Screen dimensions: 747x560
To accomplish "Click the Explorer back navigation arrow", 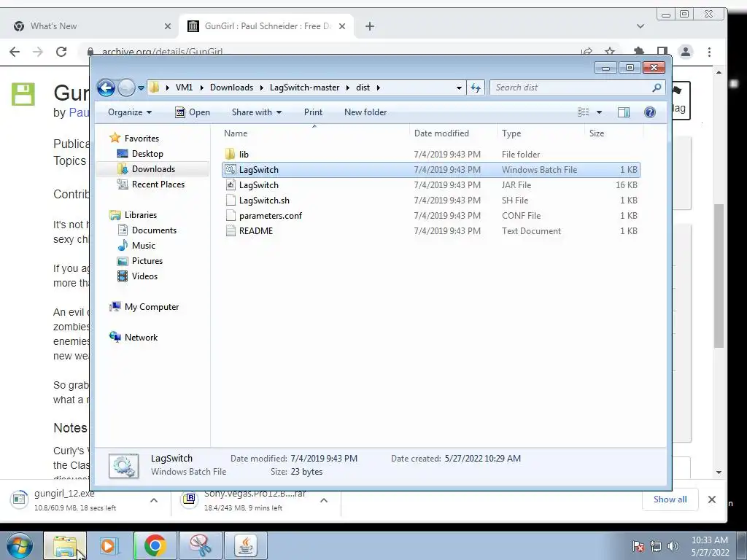I will [106, 87].
